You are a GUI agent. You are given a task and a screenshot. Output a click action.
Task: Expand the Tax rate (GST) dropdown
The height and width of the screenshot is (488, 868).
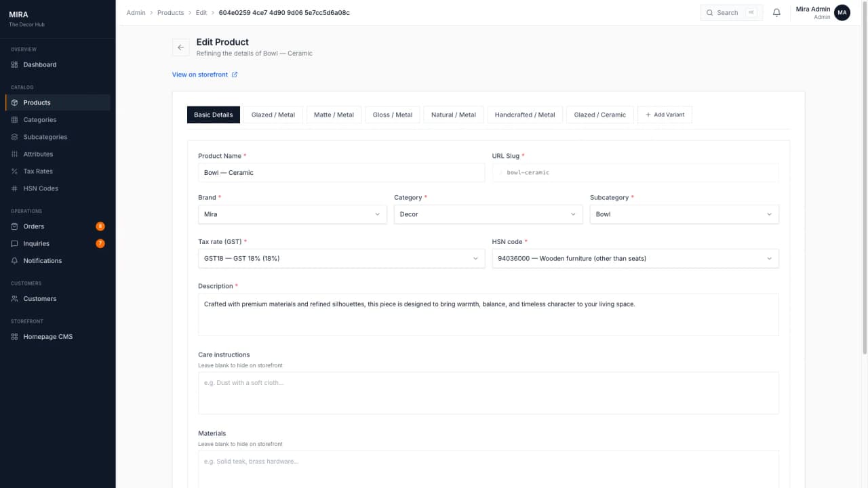pyautogui.click(x=341, y=258)
